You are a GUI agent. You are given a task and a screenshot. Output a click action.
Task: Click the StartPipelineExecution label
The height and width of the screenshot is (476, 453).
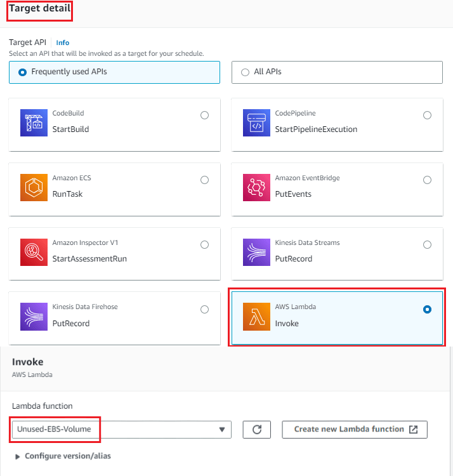tap(316, 129)
